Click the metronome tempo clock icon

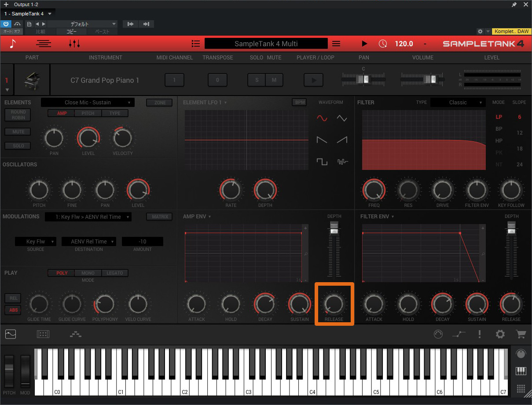(x=383, y=44)
